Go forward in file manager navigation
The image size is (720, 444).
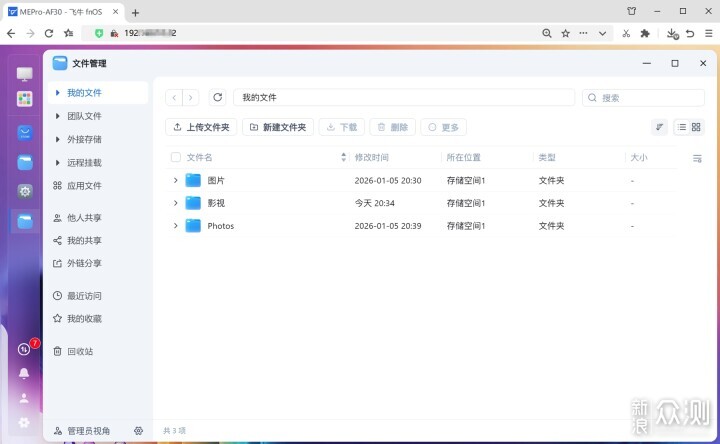[191, 97]
